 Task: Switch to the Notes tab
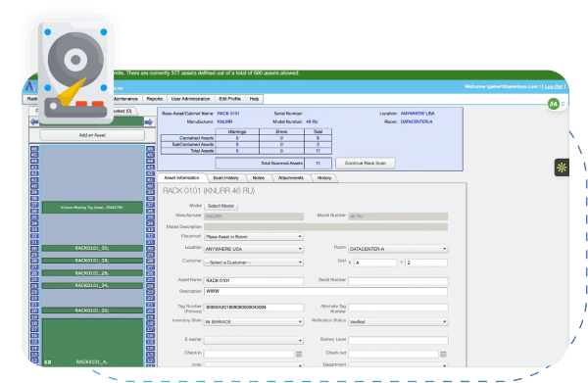click(259, 178)
